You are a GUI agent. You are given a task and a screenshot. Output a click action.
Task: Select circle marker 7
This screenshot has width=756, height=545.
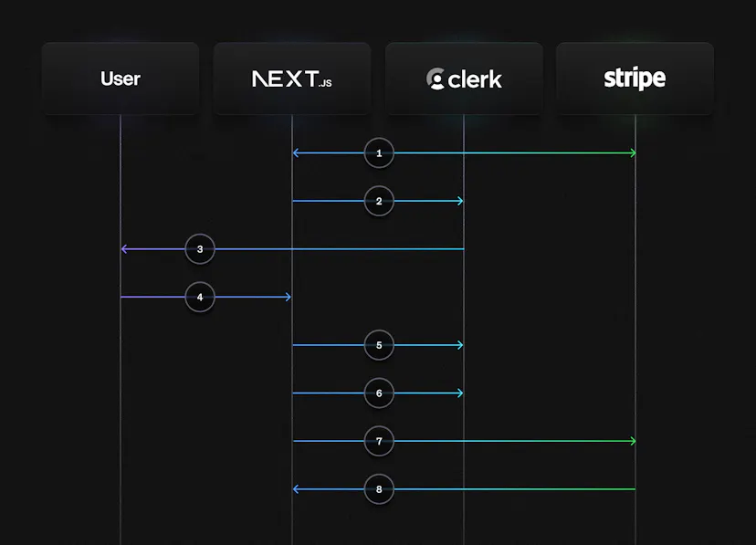point(379,441)
